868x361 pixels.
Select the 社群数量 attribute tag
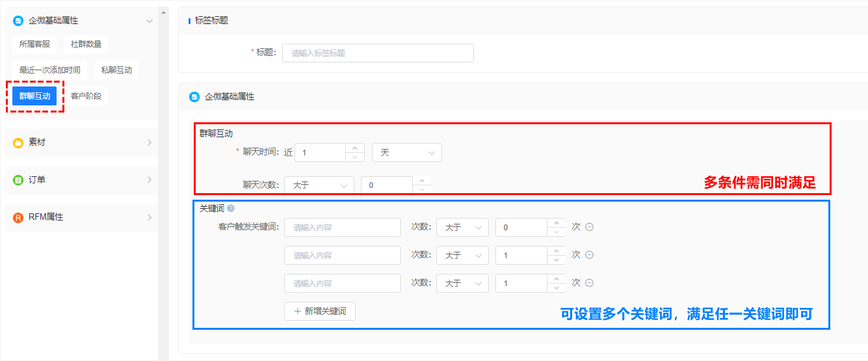pyautogui.click(x=86, y=44)
